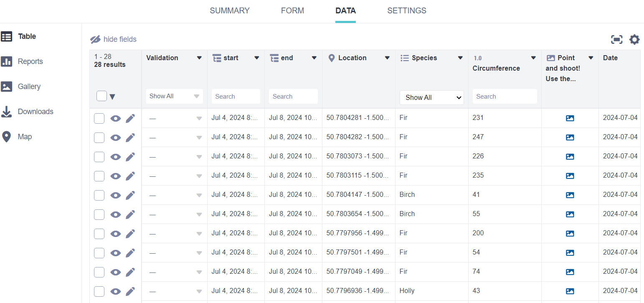View details of the first row using the eye icon
This screenshot has height=303, width=644.
115,118
